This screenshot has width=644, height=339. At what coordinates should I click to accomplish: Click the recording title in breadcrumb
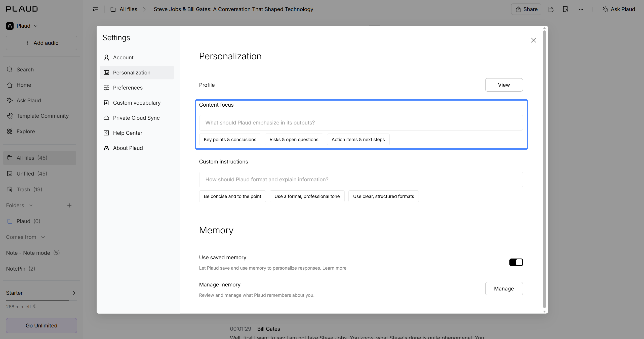click(x=233, y=9)
